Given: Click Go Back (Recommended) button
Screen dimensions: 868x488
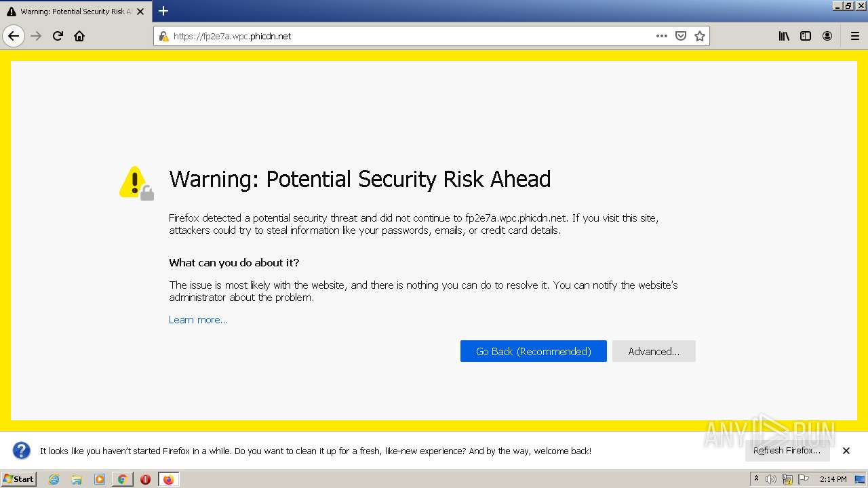Looking at the screenshot, I should [x=533, y=351].
